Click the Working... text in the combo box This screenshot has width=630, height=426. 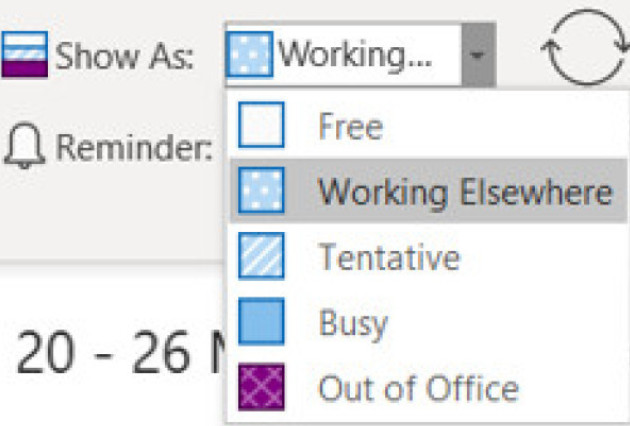click(x=355, y=53)
